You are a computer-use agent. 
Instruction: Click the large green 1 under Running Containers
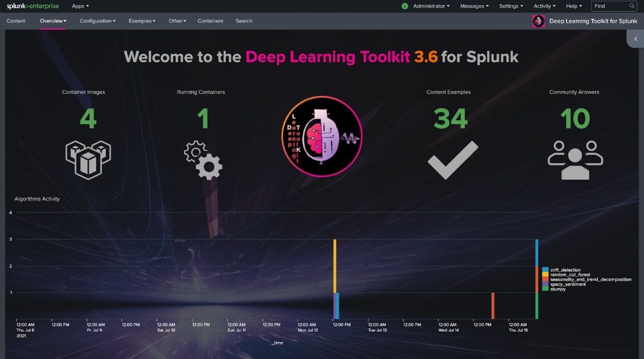(x=202, y=119)
